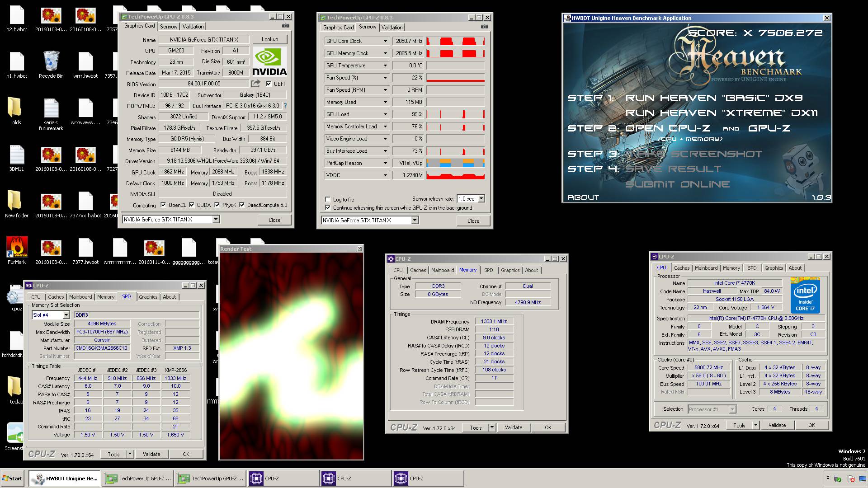Switch to Mainboard tab in CPU-Z Memory window
The height and width of the screenshot is (488, 868).
click(443, 270)
